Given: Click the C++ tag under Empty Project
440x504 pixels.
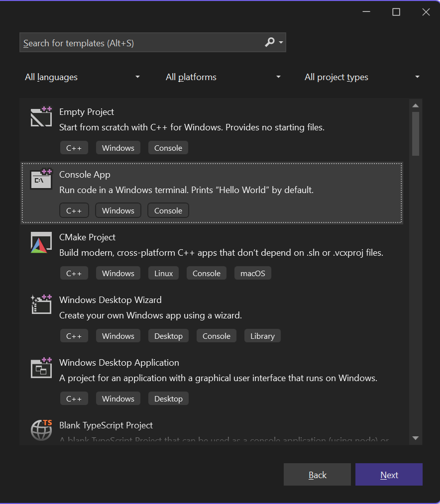Looking at the screenshot, I should coord(74,148).
